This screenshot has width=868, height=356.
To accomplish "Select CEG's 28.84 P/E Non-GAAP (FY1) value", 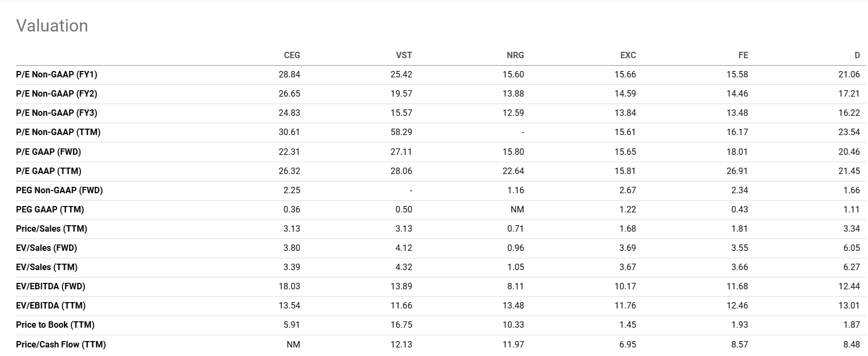I will coord(289,74).
